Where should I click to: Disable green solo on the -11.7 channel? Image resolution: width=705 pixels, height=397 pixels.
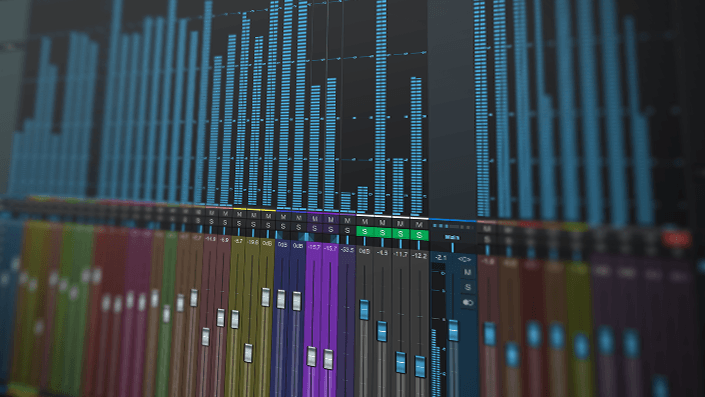[401, 234]
